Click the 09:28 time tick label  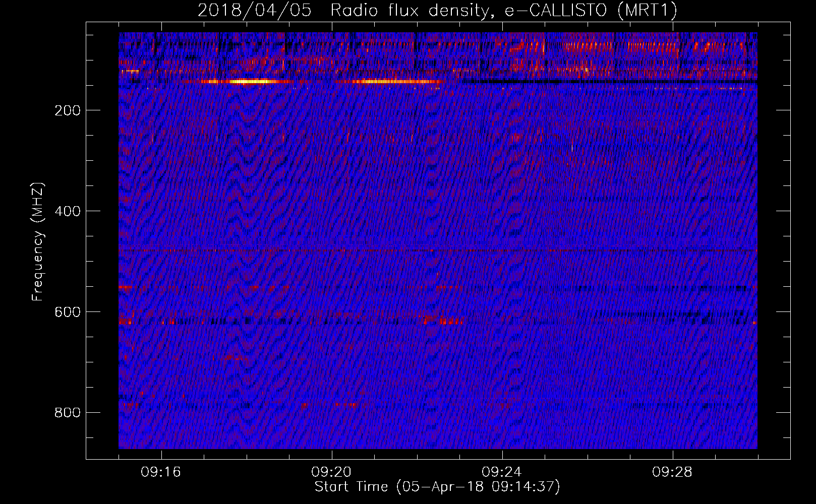coord(672,472)
